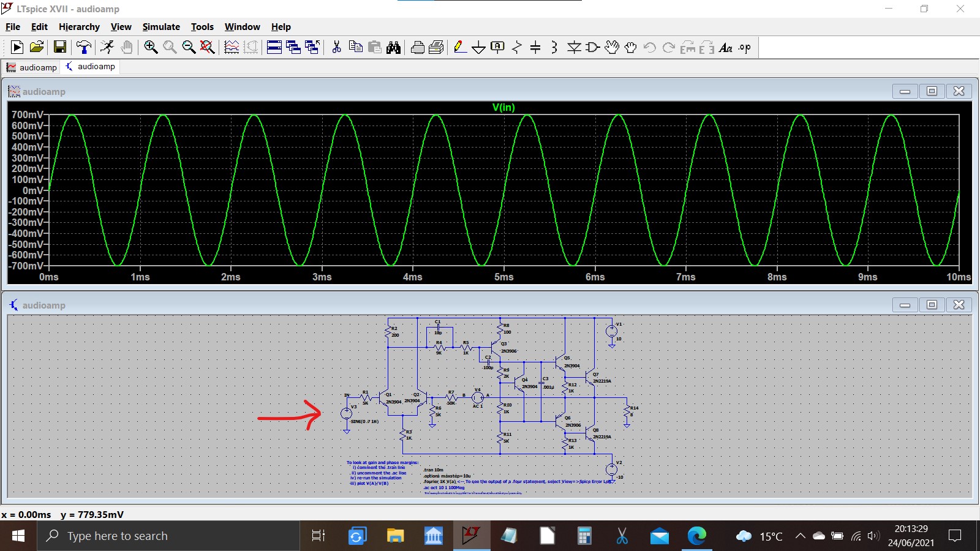
Task: Open Print Setup icon in toolbar
Action: (437, 47)
